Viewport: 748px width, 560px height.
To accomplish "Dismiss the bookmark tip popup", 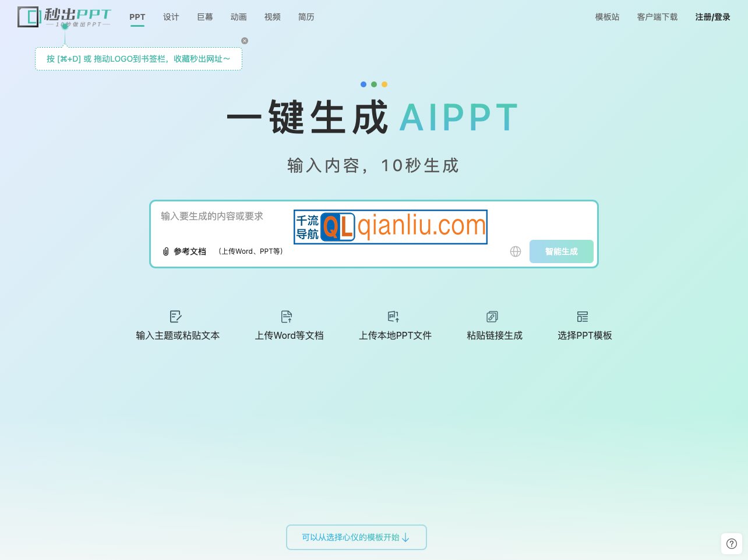I will [245, 41].
